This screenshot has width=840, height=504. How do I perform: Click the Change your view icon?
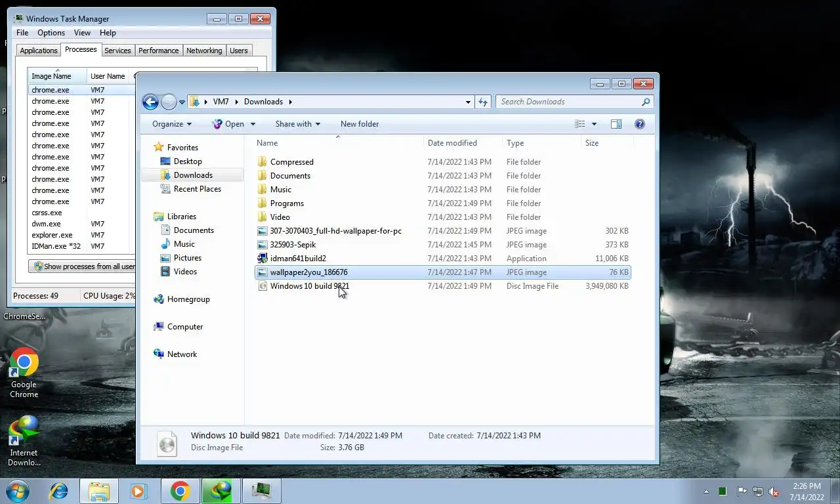[x=580, y=124]
